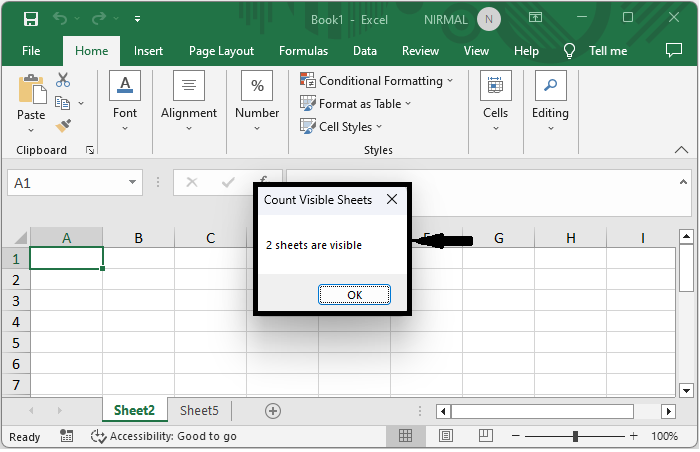The height and width of the screenshot is (452, 700).
Task: Switch to the View tab
Action: [x=476, y=51]
